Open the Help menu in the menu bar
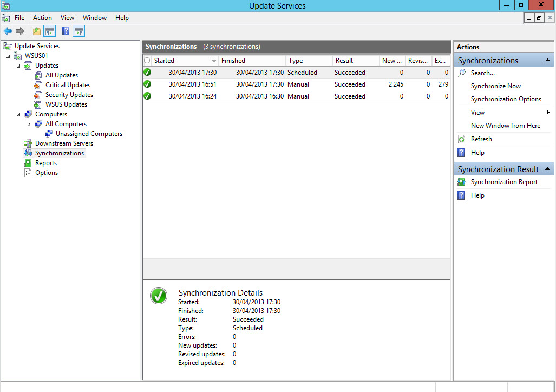Viewport: 556px width, 392px height. tap(122, 18)
